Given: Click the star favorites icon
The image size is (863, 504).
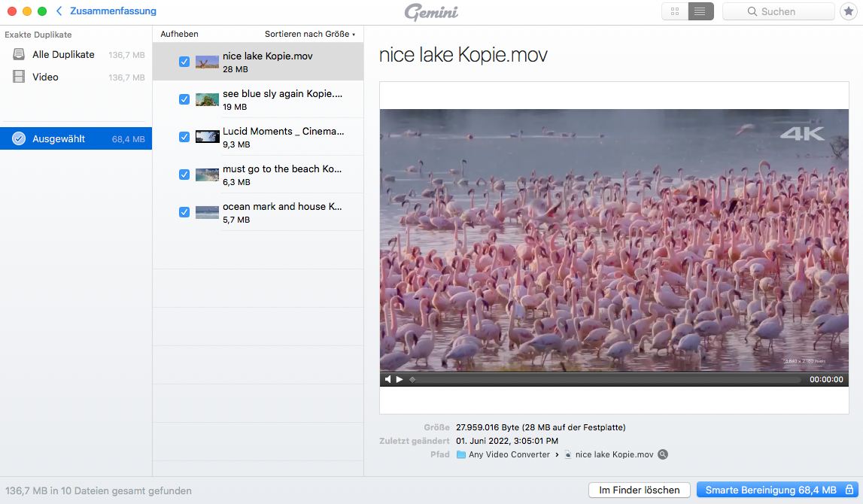Looking at the screenshot, I should pyautogui.click(x=847, y=12).
